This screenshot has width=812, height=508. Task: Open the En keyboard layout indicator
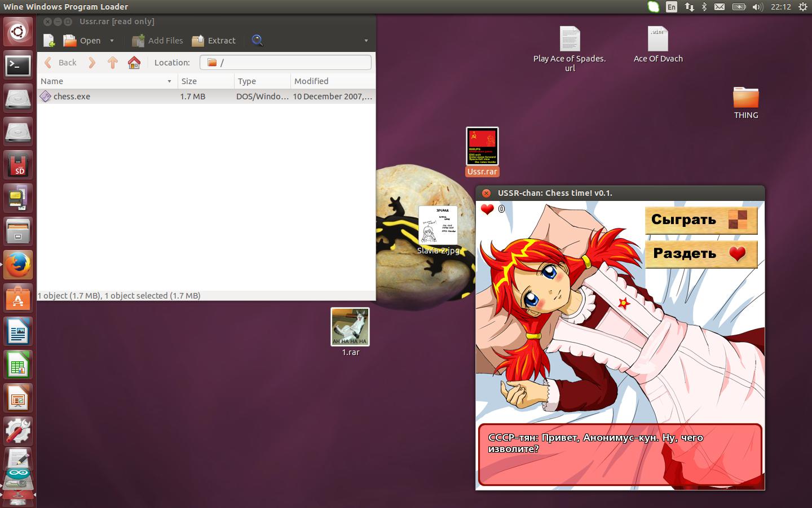coord(671,7)
